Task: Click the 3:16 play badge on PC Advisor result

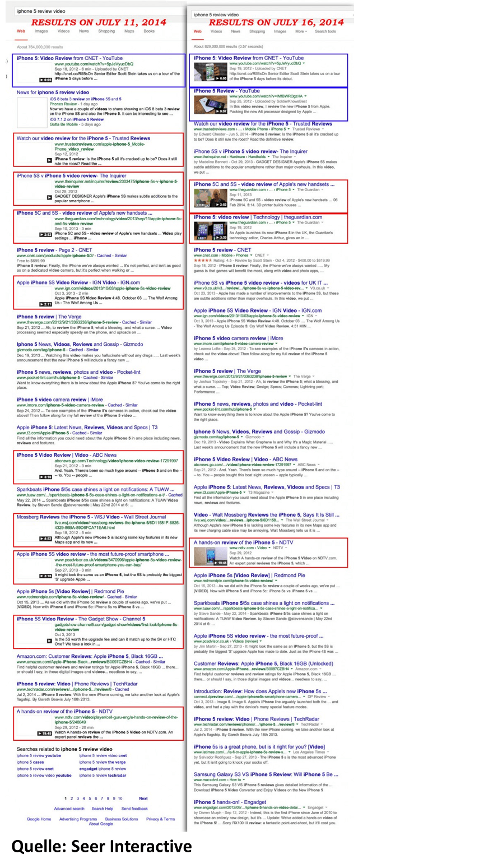Action: click(x=45, y=576)
